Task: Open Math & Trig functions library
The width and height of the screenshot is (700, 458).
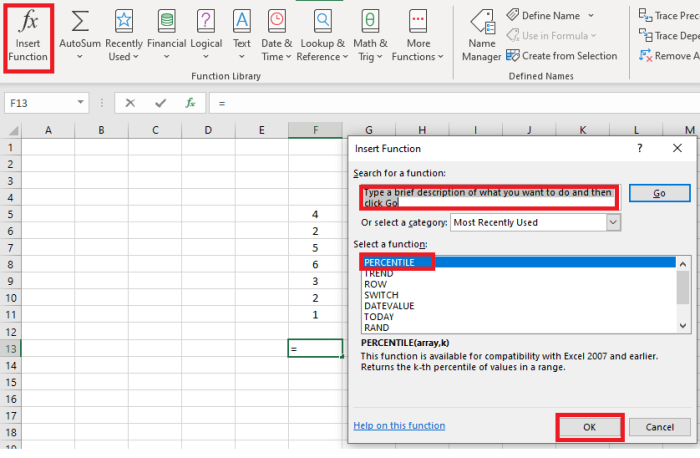Action: coord(370,36)
